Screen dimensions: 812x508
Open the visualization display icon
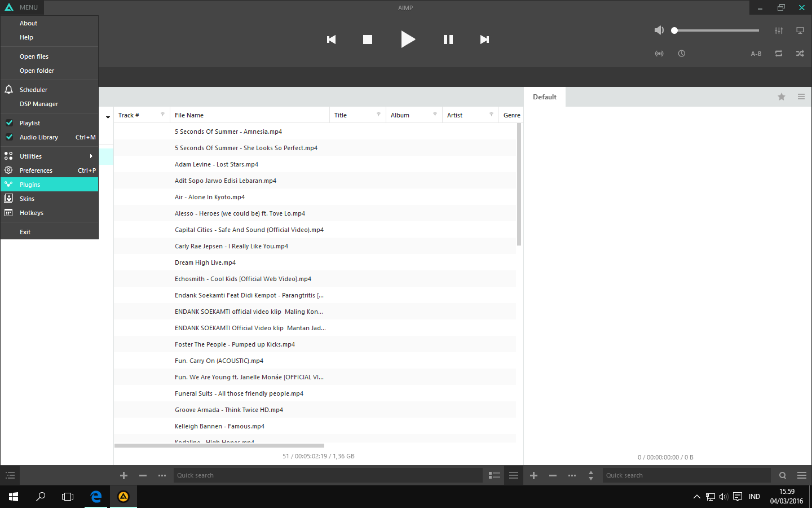(800, 30)
